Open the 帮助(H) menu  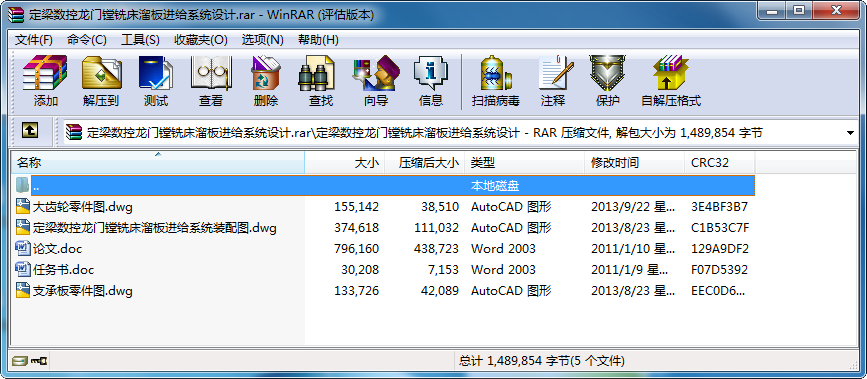(x=318, y=40)
